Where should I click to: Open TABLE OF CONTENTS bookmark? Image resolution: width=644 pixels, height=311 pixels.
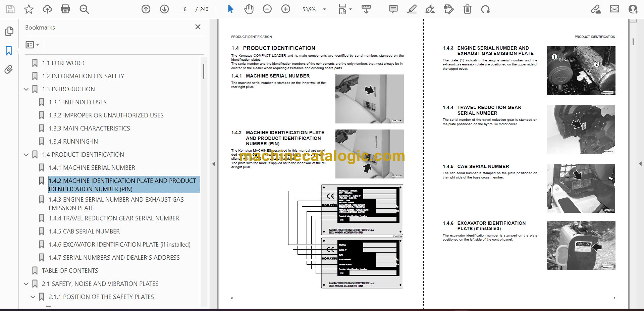tap(70, 271)
